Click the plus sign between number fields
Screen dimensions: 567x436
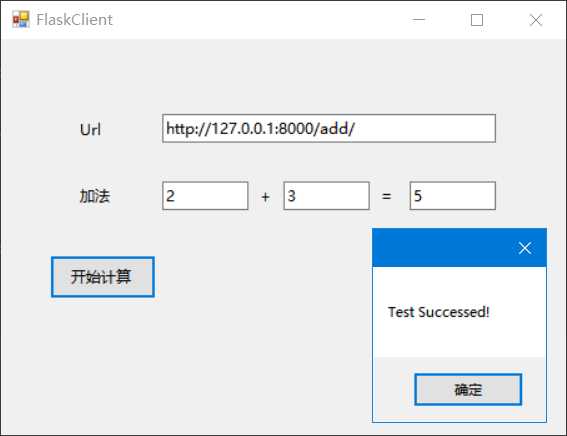tap(265, 197)
